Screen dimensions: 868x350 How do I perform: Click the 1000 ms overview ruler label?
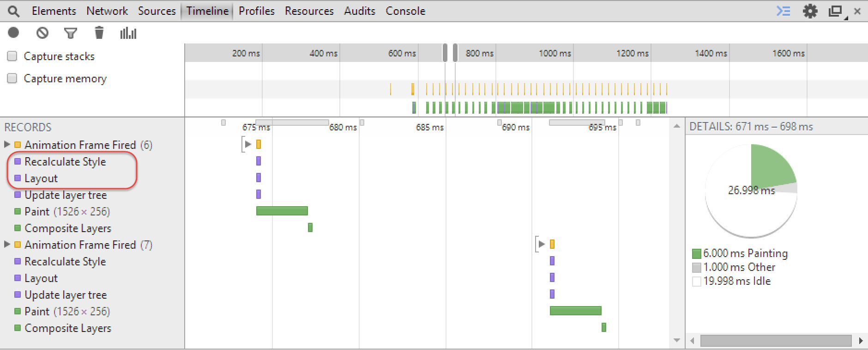coord(555,53)
